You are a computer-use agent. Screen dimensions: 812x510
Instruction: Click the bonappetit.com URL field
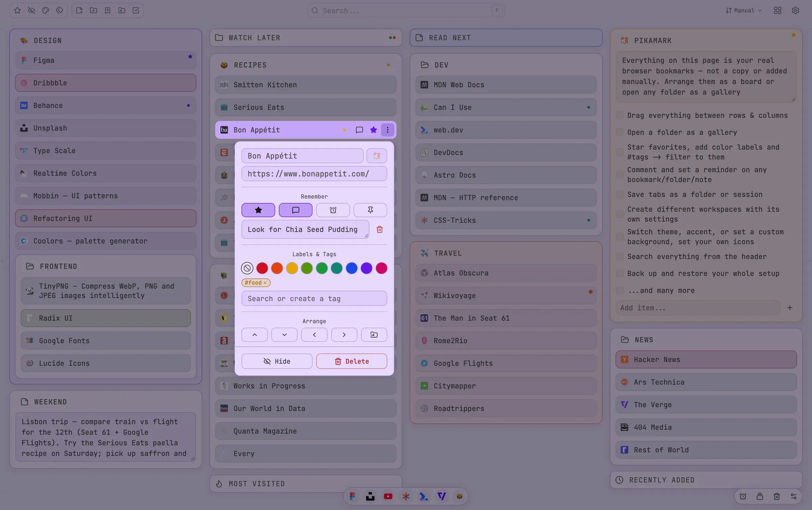point(314,174)
